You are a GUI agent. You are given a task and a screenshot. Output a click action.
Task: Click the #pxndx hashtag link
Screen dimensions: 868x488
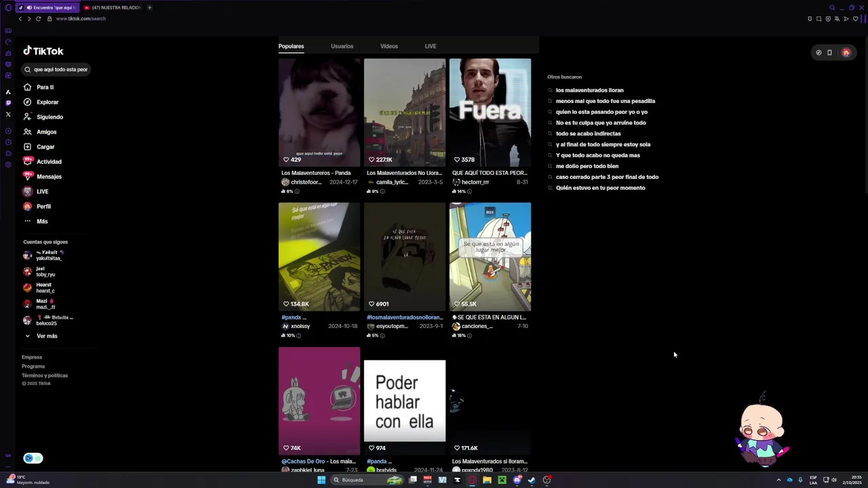pyautogui.click(x=291, y=317)
